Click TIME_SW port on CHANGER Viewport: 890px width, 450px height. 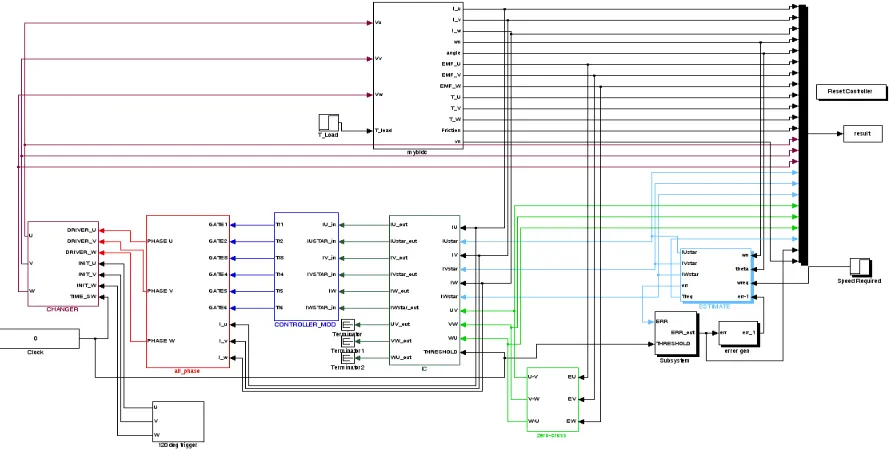(83, 296)
